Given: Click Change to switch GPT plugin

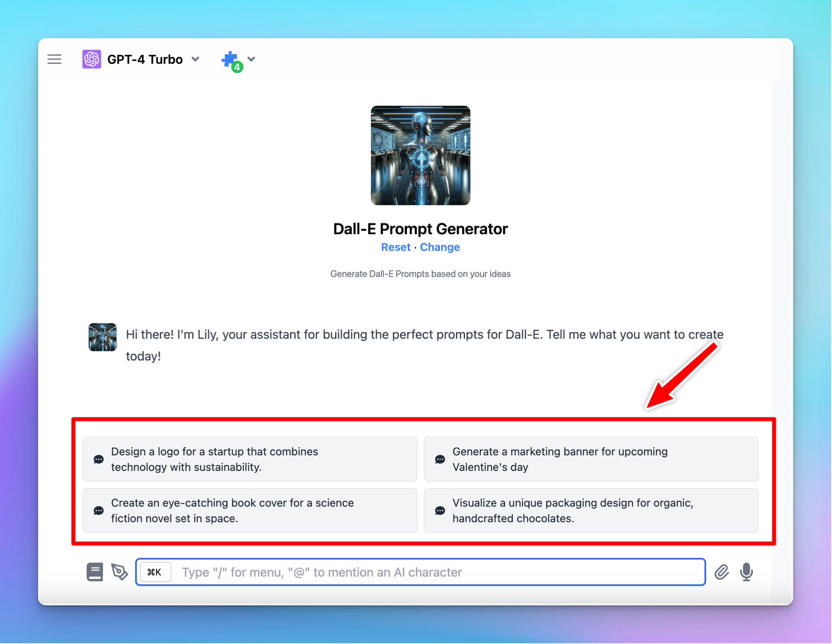Looking at the screenshot, I should click(x=440, y=247).
